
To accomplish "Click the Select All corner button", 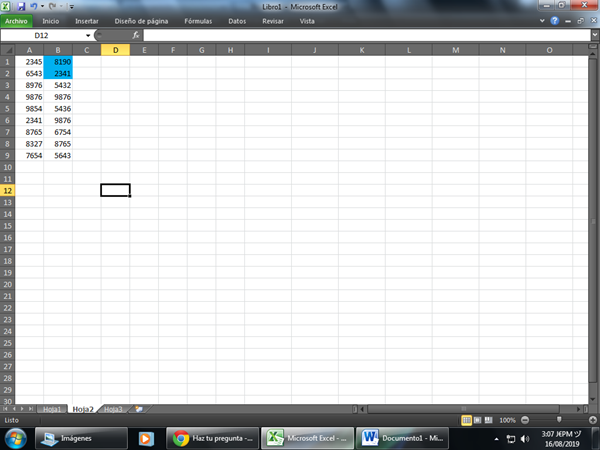I will (x=8, y=50).
